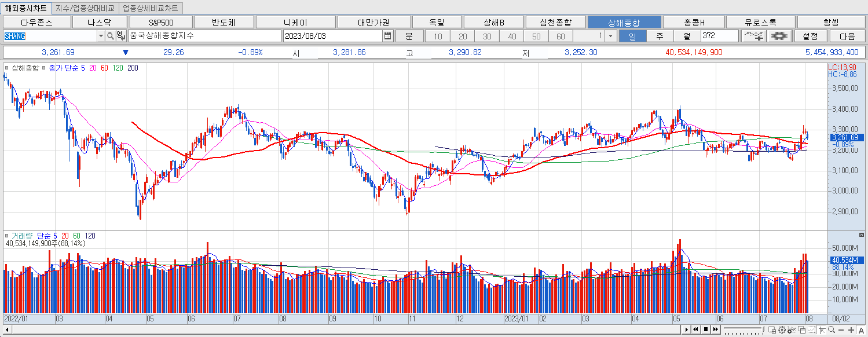Click the zoom-out minus icon at bottom right
Image resolution: width=868 pixels, height=337 pixels.
coord(841,330)
